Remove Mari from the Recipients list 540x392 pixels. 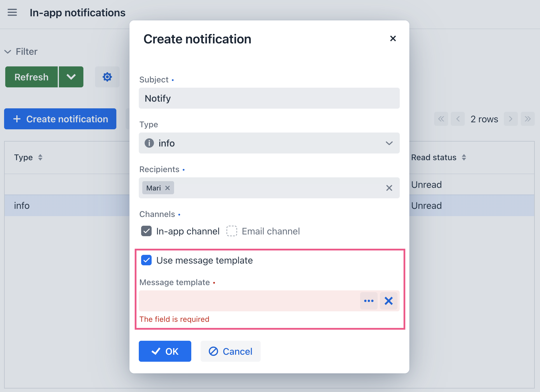click(x=167, y=188)
